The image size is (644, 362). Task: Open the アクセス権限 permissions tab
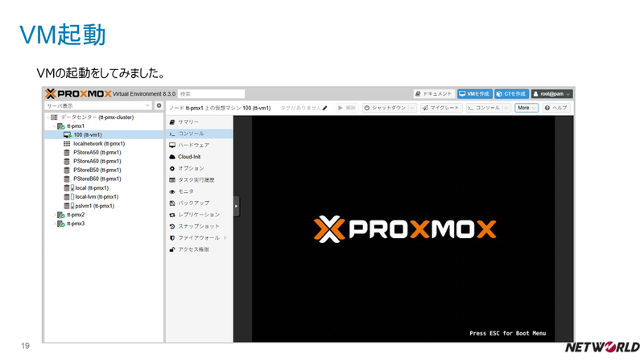(x=200, y=249)
